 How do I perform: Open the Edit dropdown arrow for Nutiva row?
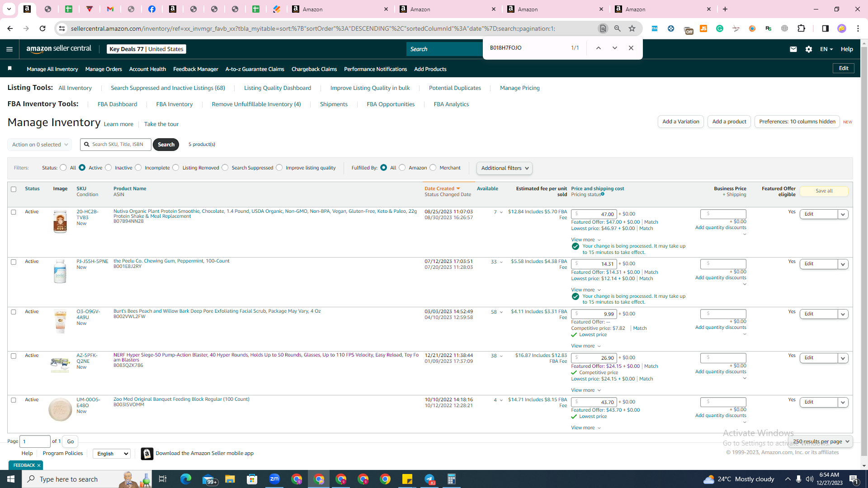pyautogui.click(x=843, y=214)
